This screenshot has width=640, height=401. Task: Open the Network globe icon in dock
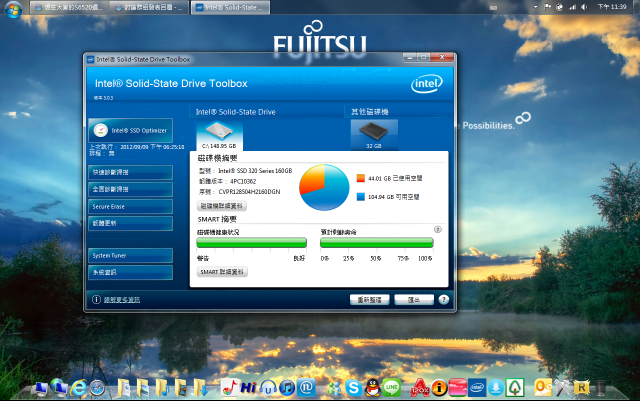[59, 387]
